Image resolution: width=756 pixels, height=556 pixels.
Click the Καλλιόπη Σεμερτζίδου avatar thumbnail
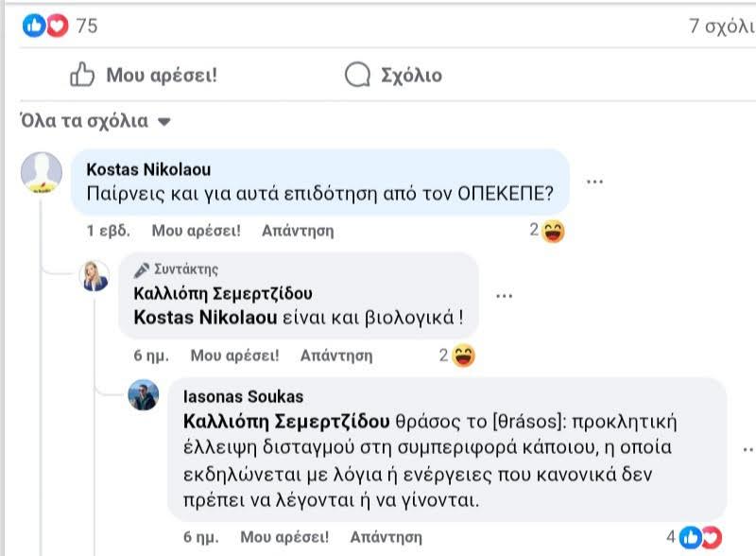click(95, 275)
